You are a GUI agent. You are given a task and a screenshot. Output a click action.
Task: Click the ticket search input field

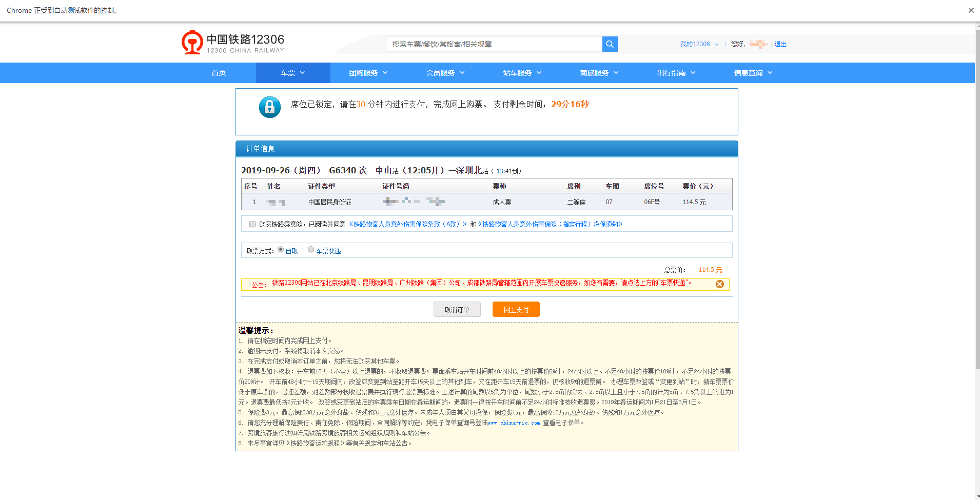(495, 44)
